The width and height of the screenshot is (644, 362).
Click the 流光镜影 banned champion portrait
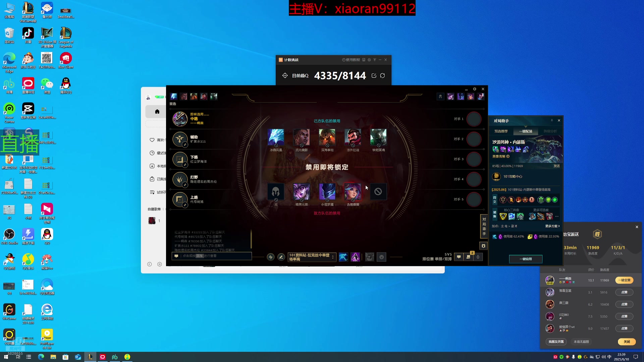click(301, 137)
